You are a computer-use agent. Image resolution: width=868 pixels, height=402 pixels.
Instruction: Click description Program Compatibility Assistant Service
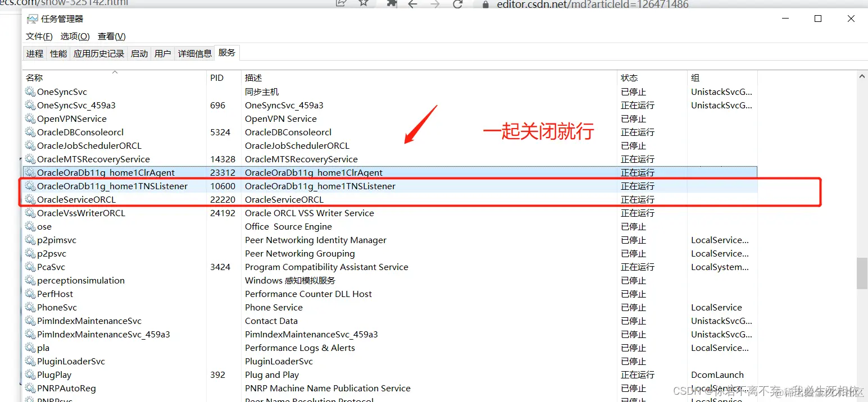click(326, 267)
